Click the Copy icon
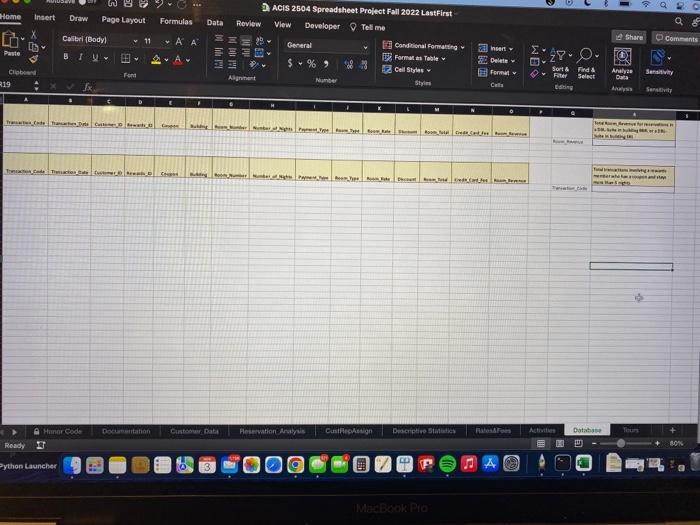 [33, 46]
